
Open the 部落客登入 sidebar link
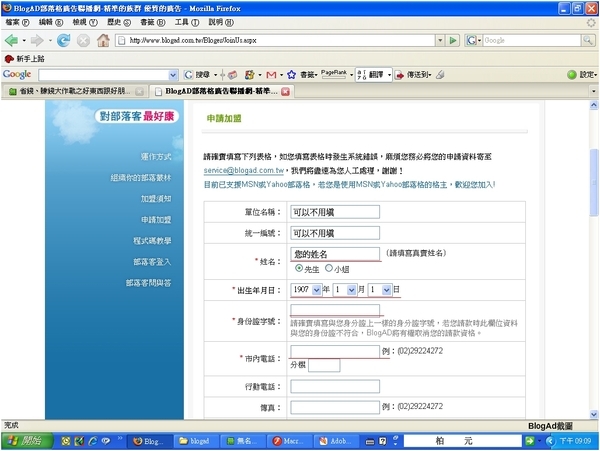tap(152, 262)
